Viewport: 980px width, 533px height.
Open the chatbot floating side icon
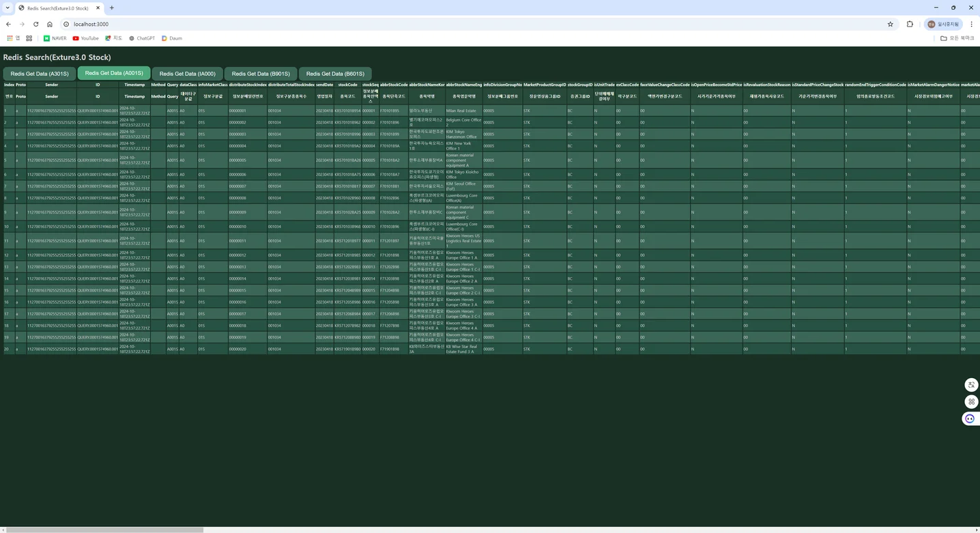pyautogui.click(x=970, y=418)
